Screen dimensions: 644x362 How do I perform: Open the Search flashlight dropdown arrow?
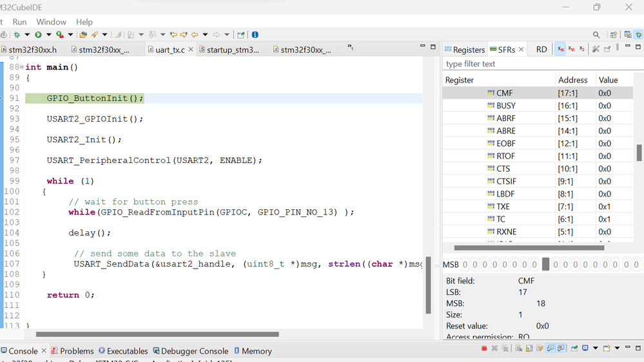104,35
